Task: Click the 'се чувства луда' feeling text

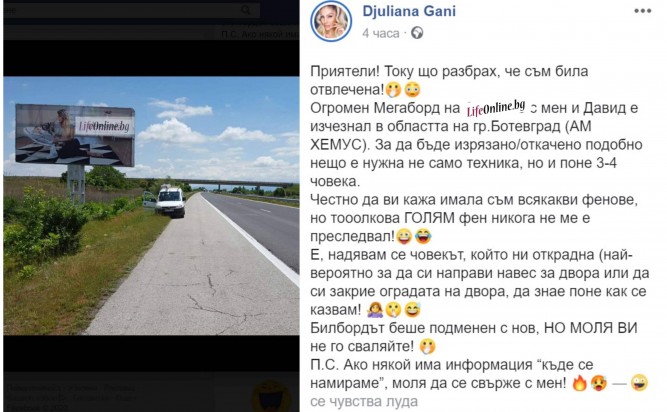Action: point(364,402)
